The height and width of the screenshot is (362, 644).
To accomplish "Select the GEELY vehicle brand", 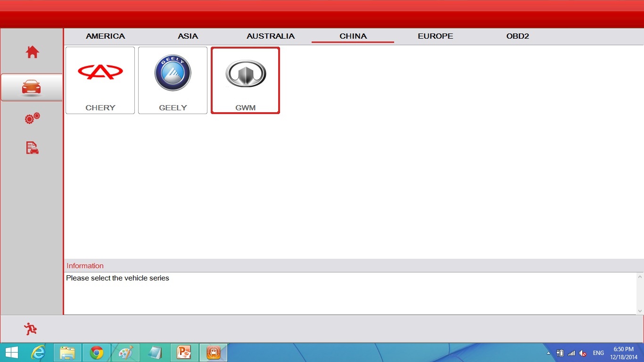I will (x=173, y=80).
